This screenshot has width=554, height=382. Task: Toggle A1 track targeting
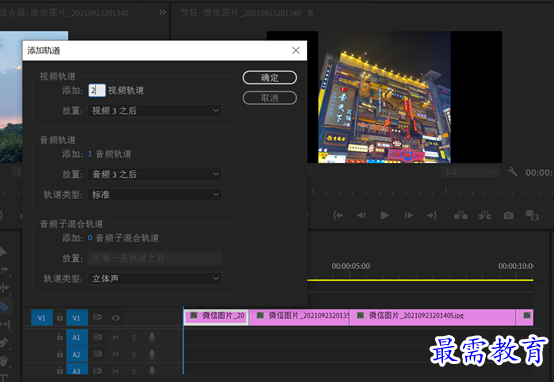[x=77, y=337]
